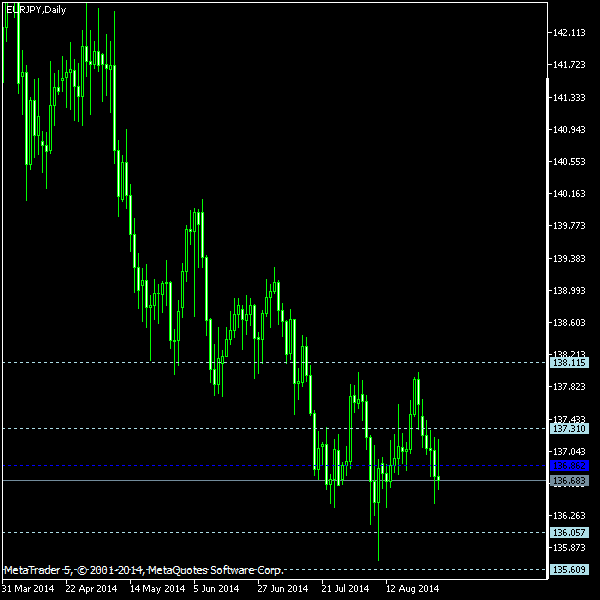Click the 138.603 price axis value
This screenshot has width=600, height=600.
coord(569,323)
